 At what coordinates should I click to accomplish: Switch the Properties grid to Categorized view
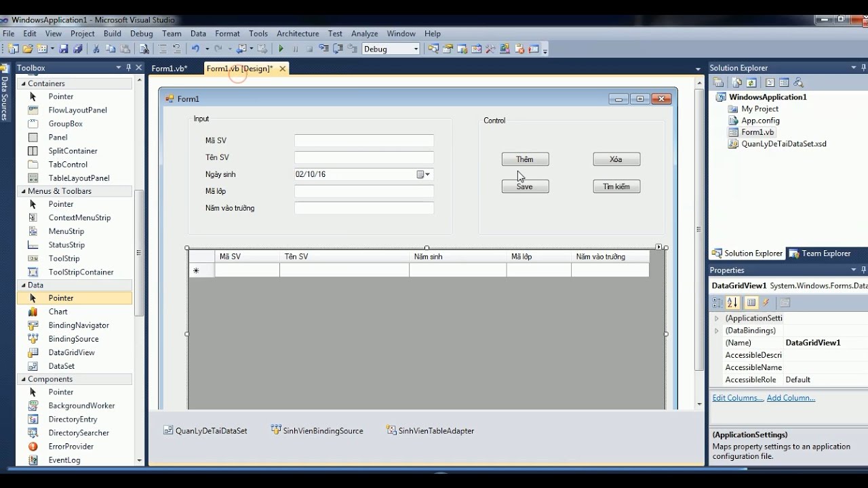point(718,303)
